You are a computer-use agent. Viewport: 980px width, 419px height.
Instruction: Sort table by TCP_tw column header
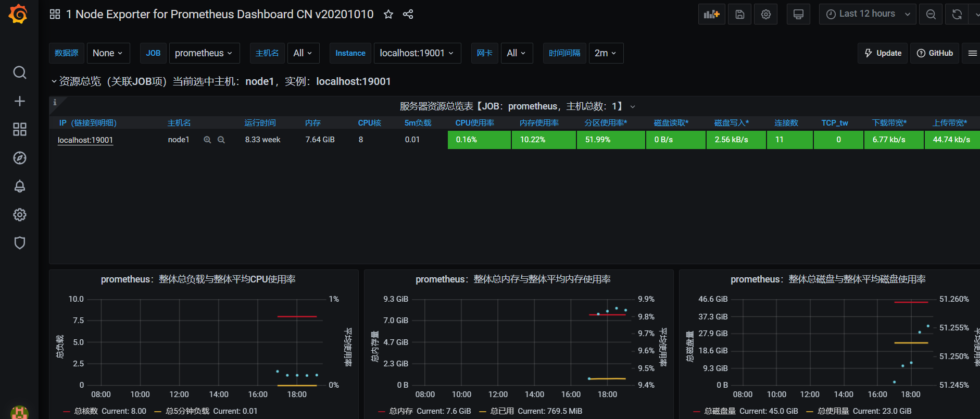tap(835, 123)
